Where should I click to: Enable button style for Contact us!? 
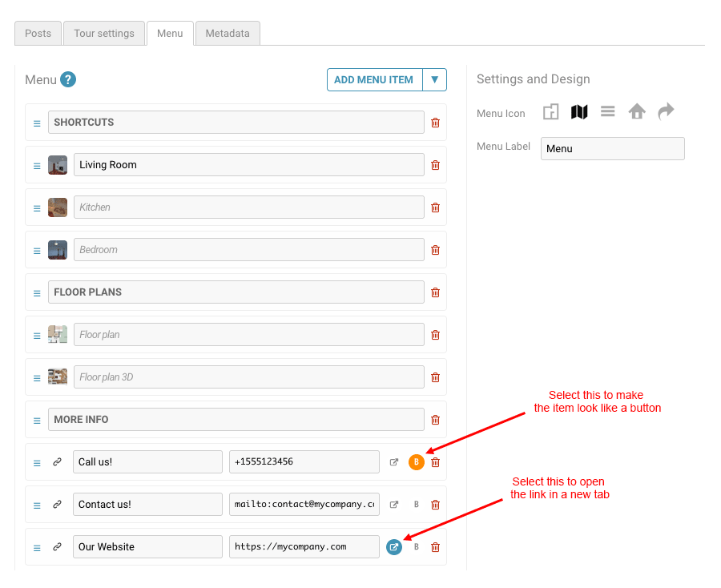click(x=416, y=505)
